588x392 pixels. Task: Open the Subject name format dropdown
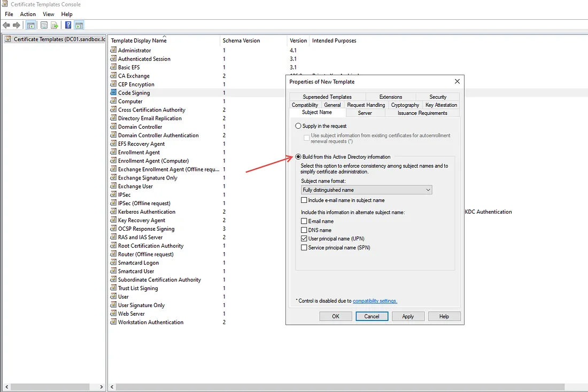367,190
